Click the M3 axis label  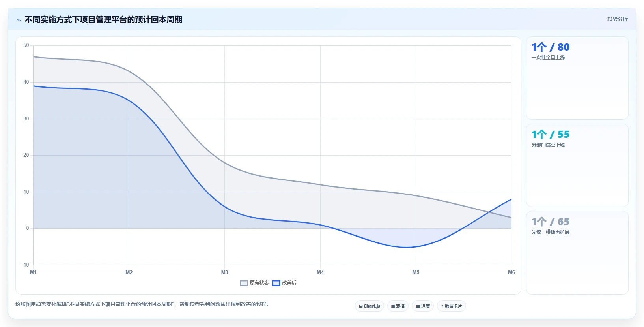coord(224,272)
